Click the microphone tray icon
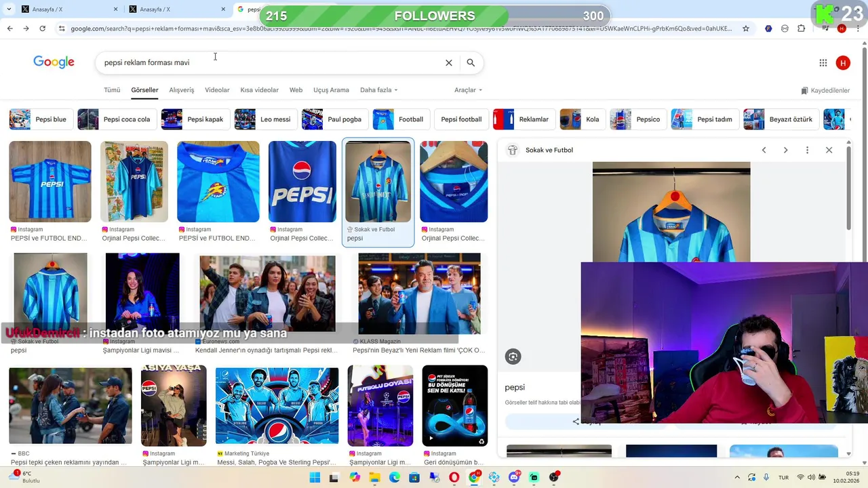Image resolution: width=868 pixels, height=488 pixels. coord(766,478)
